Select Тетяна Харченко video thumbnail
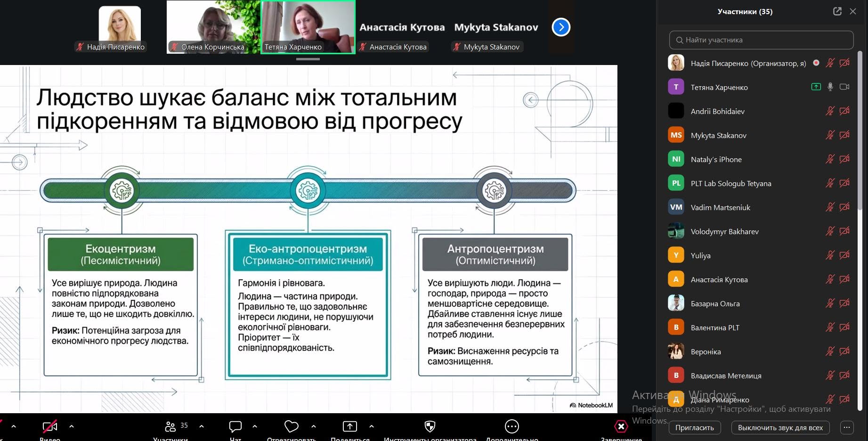Screen dimensions: 868x441 (x=308, y=27)
